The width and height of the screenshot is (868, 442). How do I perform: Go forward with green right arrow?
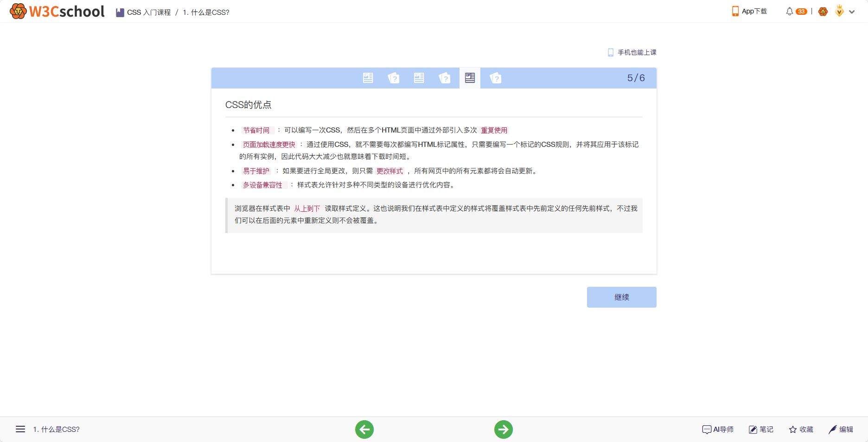point(504,429)
